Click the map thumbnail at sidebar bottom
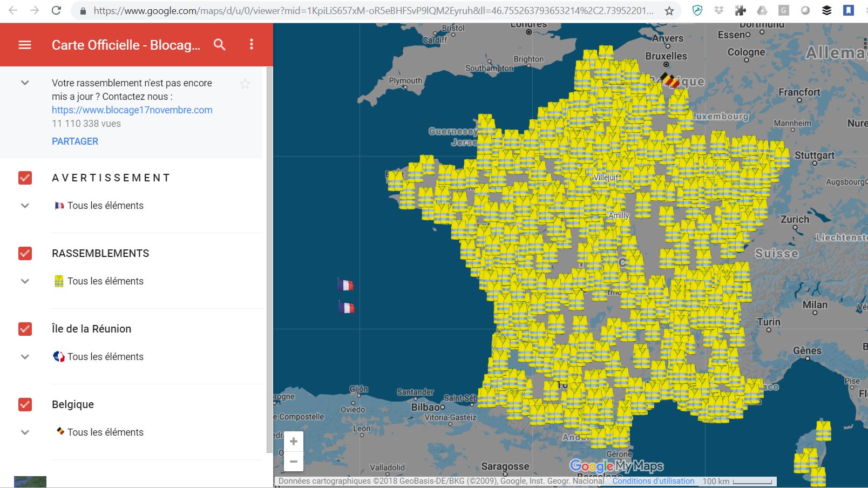The height and width of the screenshot is (488, 868). (x=30, y=482)
